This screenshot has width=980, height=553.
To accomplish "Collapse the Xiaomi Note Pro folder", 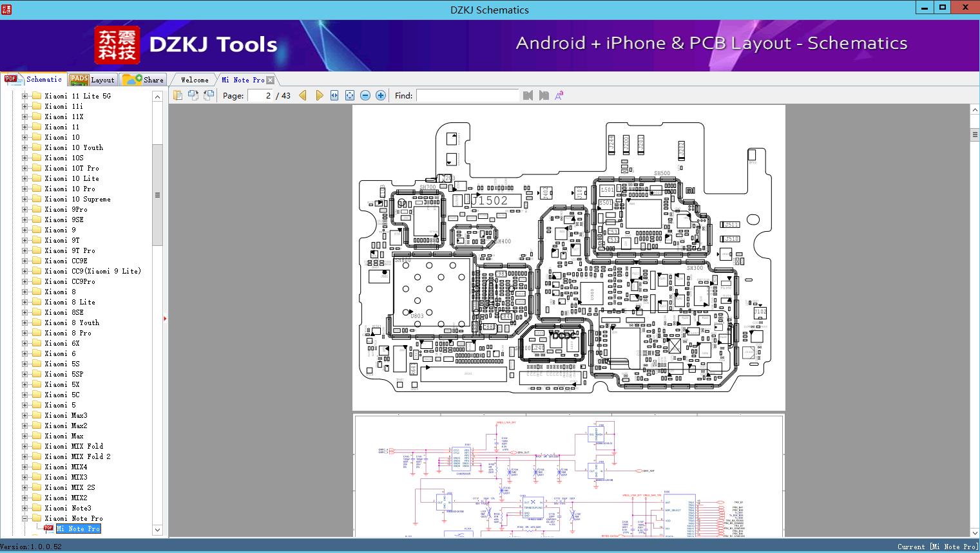I will click(x=25, y=518).
